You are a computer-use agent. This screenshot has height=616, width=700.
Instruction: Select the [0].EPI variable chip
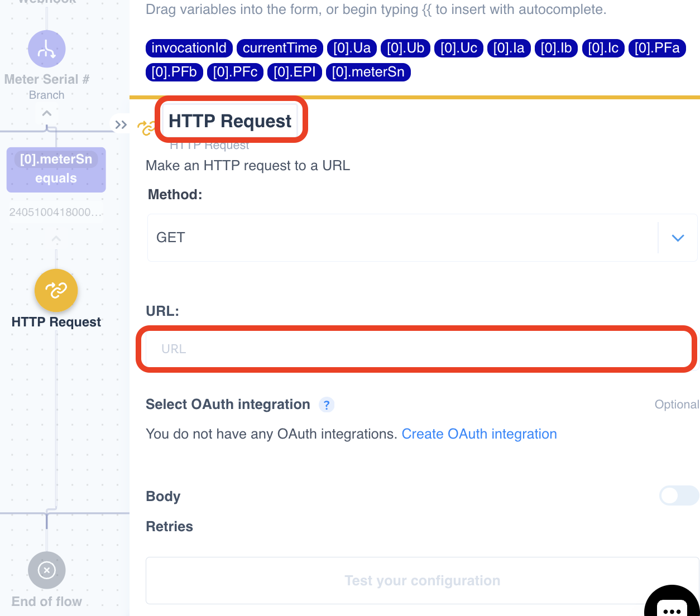click(294, 72)
